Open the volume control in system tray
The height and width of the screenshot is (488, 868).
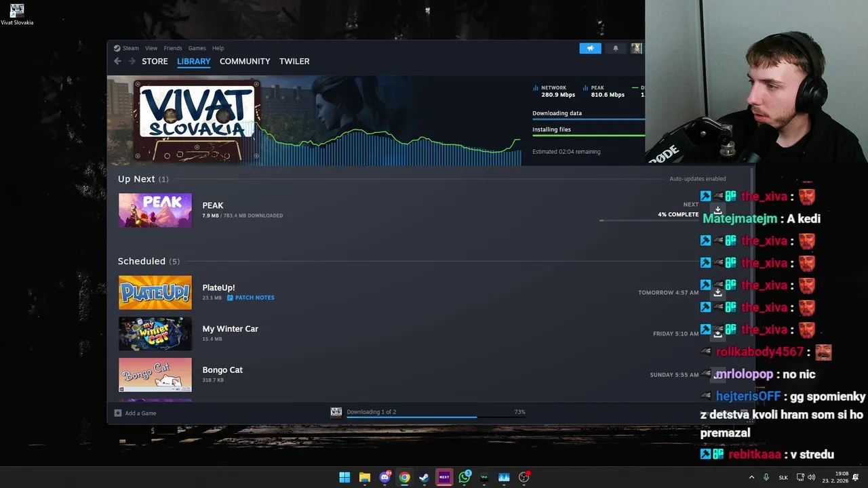point(812,477)
